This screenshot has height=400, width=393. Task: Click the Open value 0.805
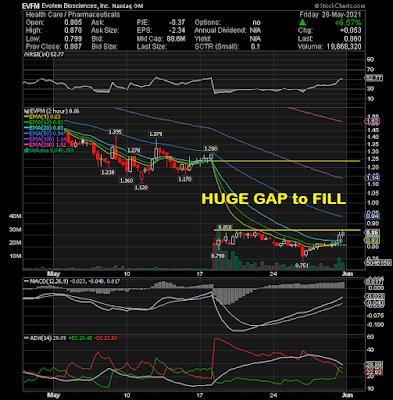point(74,23)
